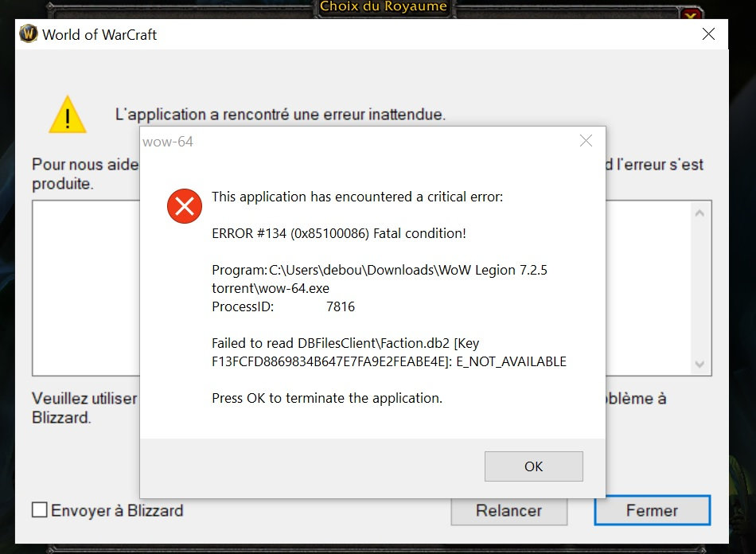Image resolution: width=756 pixels, height=554 pixels.
Task: Click the Choix du Royaume header
Action: click(x=383, y=8)
